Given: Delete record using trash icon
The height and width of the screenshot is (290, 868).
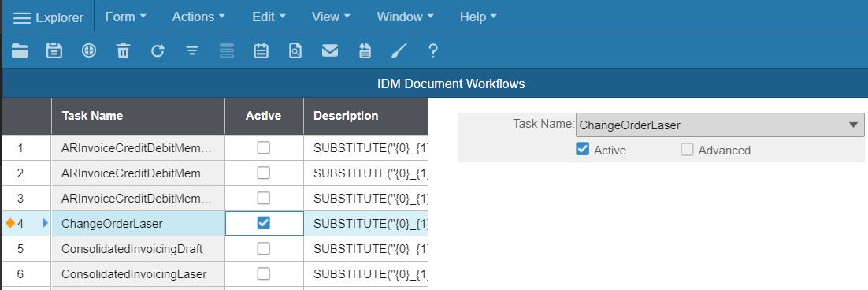Looking at the screenshot, I should pyautogui.click(x=123, y=51).
